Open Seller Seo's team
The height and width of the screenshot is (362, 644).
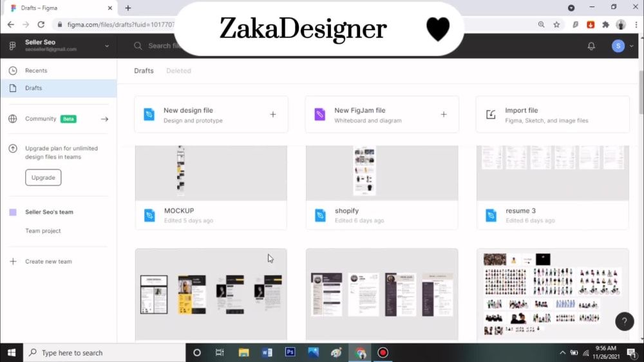click(50, 212)
